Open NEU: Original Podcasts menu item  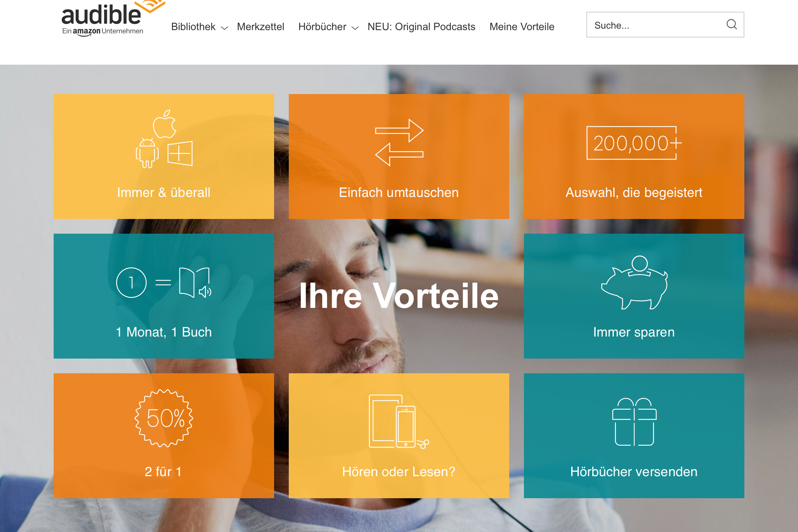pos(421,26)
